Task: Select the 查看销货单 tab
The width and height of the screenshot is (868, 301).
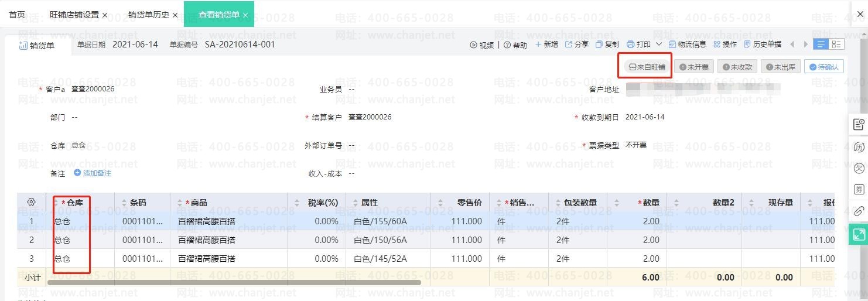Action: click(218, 15)
